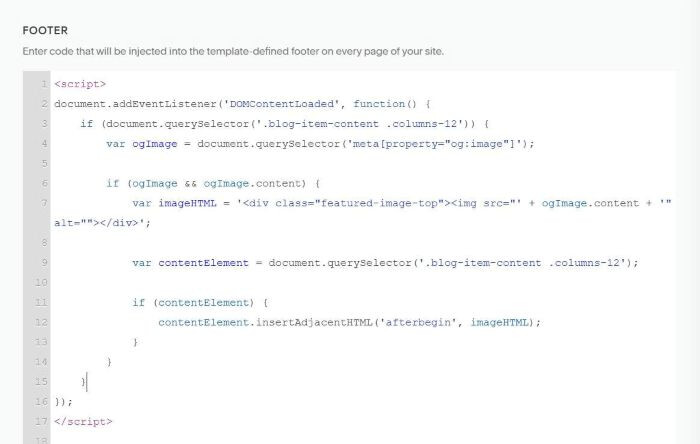Click the FOOTER section heading
700x444 pixels.
[45, 30]
